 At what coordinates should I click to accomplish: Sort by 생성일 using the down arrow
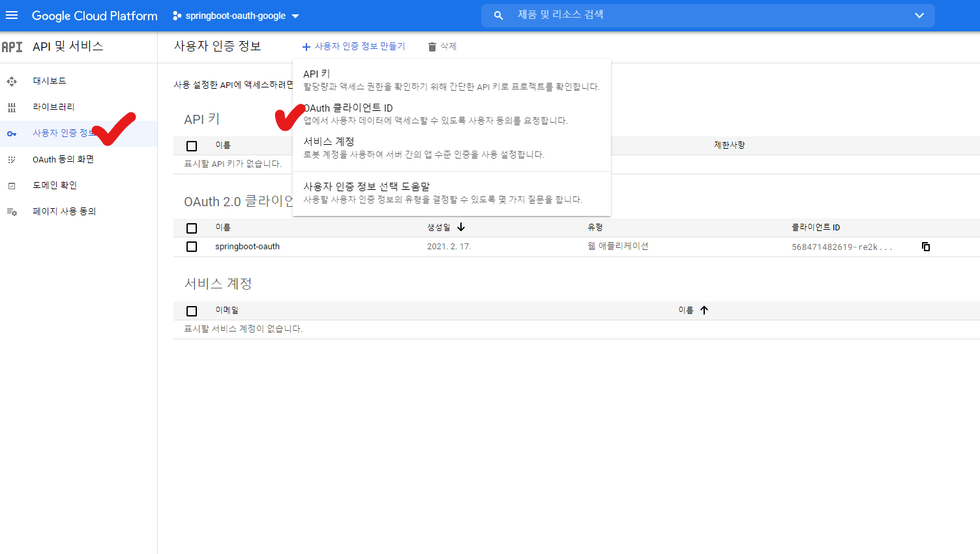[x=461, y=227]
